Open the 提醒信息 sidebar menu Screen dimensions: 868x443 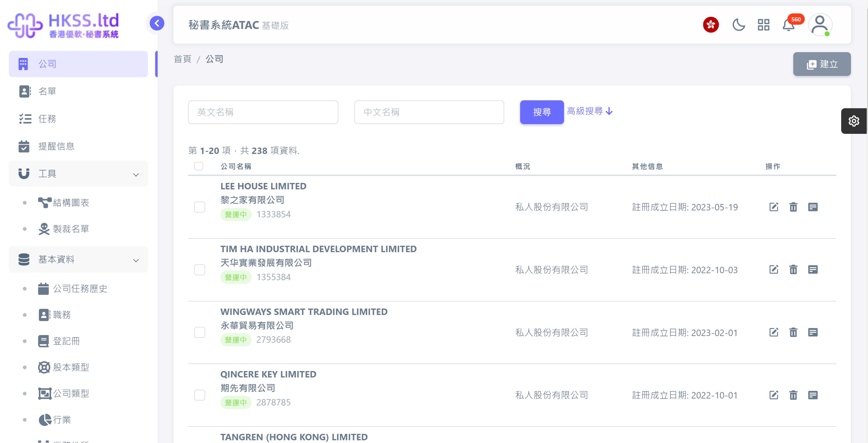pyautogui.click(x=78, y=146)
